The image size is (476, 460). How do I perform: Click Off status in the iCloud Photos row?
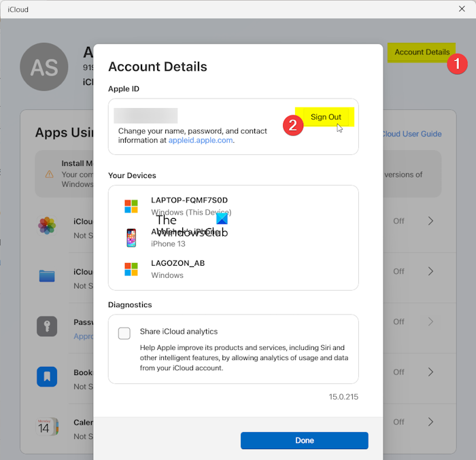398,221
